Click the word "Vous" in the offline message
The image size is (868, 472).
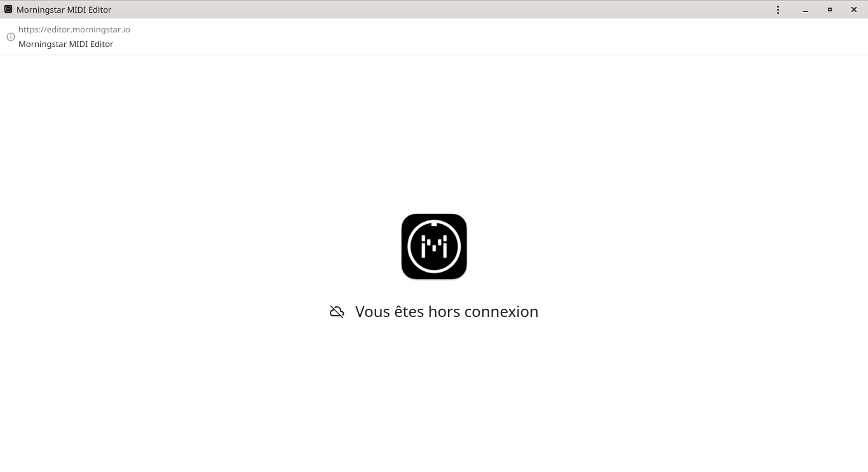tap(372, 312)
